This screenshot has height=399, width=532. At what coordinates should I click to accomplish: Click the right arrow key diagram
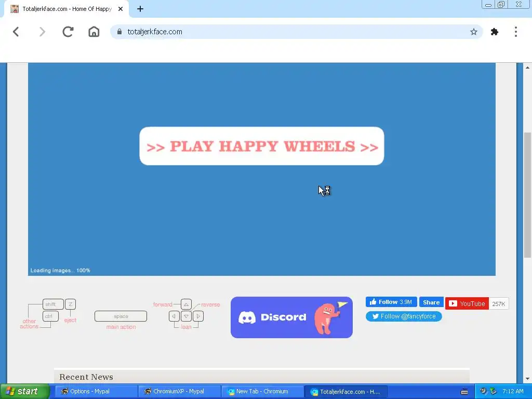click(x=198, y=316)
